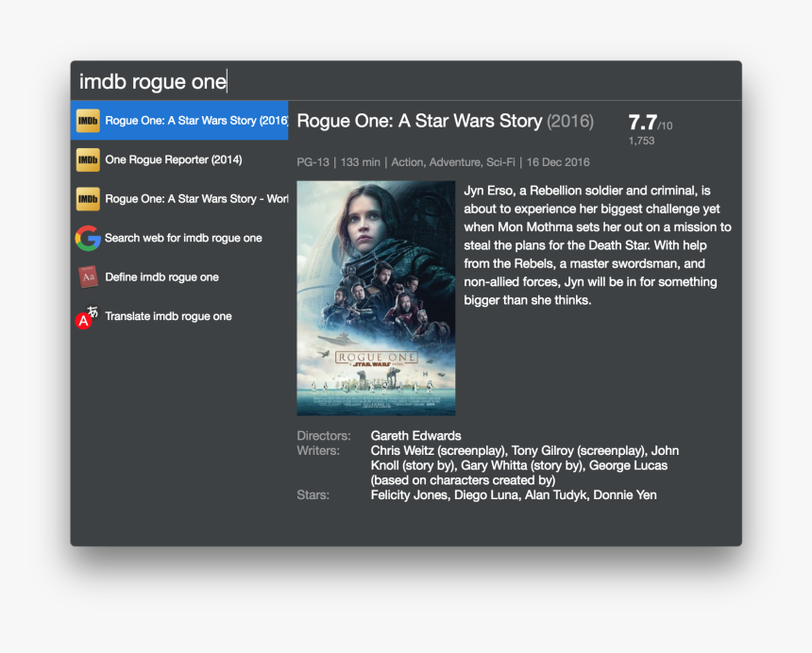812x653 pixels.
Task: Click the IMDb icon beside the World Premiere result
Action: point(88,199)
